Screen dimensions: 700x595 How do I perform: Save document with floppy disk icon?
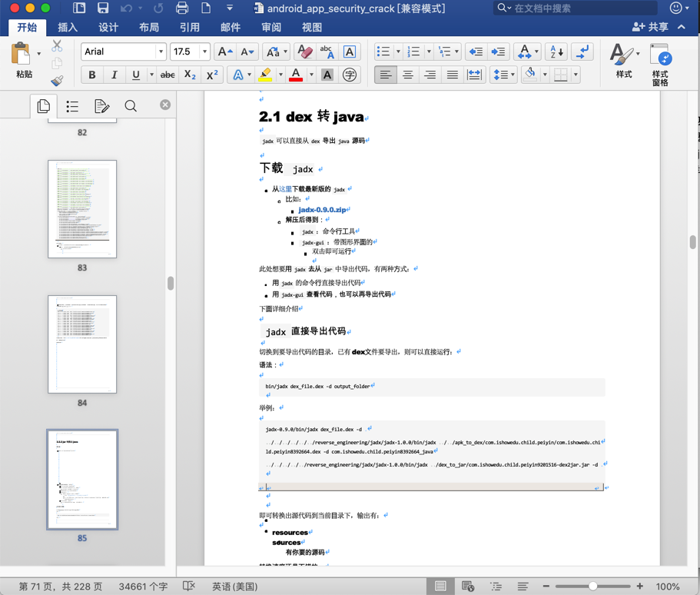pyautogui.click(x=103, y=8)
